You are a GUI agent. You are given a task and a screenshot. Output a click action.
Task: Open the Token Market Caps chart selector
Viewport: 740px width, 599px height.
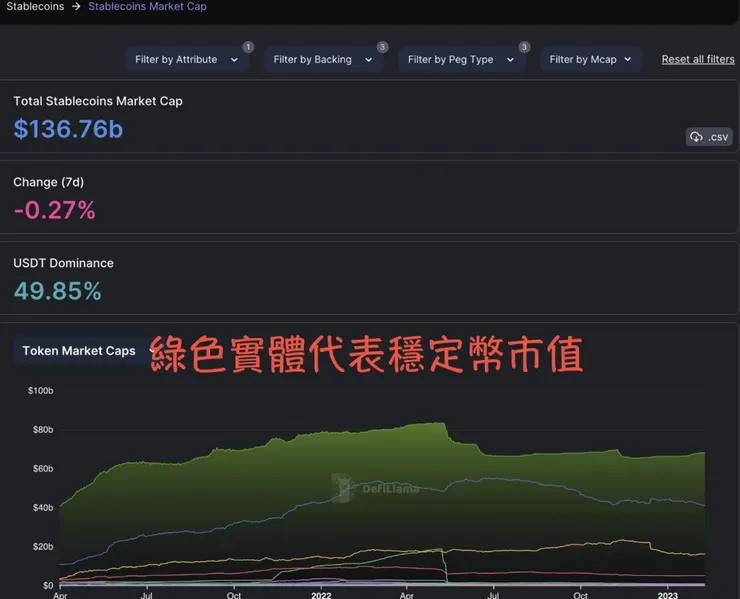tap(85, 351)
